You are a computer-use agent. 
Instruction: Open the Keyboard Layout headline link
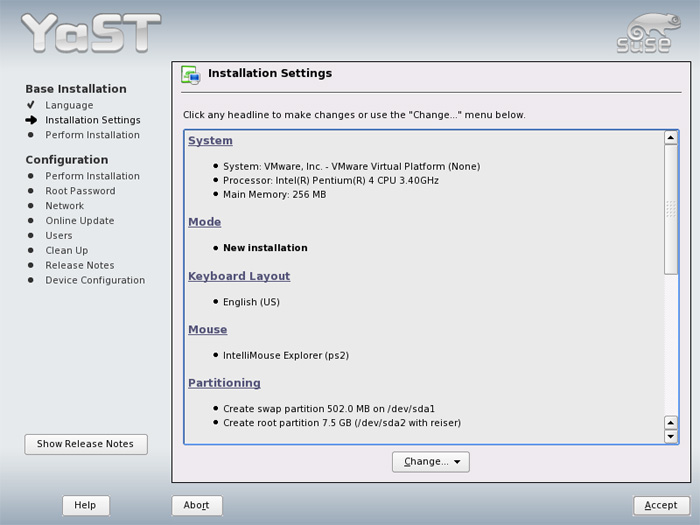(x=239, y=276)
